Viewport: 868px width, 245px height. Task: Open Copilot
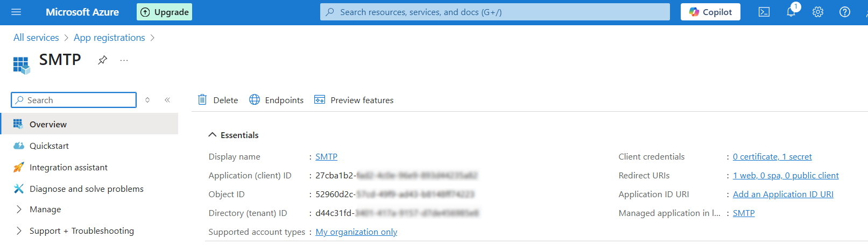(x=710, y=12)
